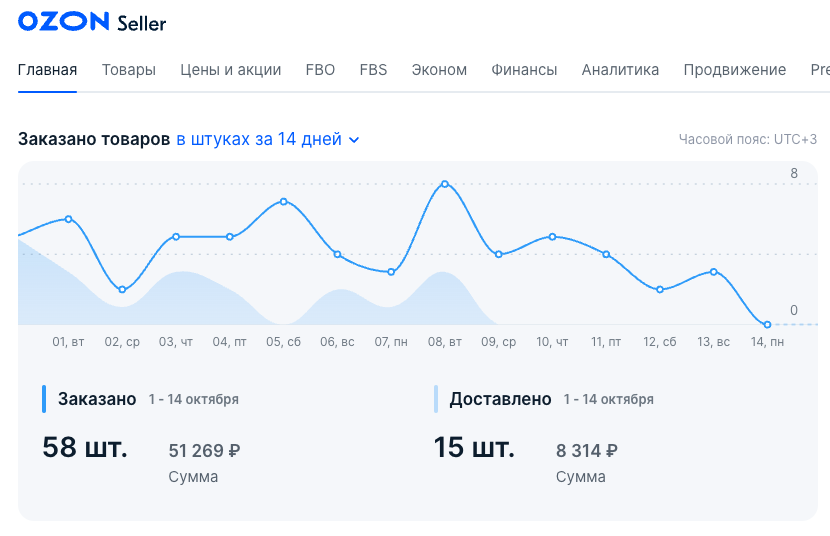The height and width of the screenshot is (536, 830).
Task: Click the 'Заказано товаров' heading
Action: [x=94, y=139]
